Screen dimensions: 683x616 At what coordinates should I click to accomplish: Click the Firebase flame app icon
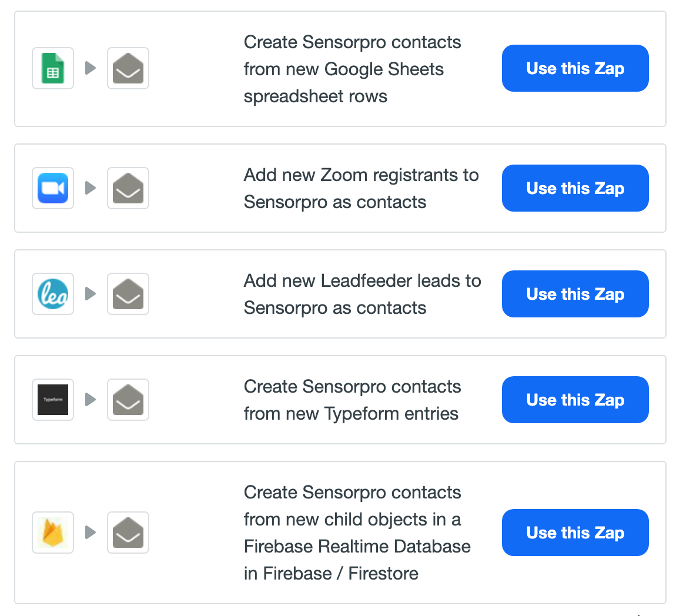53,533
